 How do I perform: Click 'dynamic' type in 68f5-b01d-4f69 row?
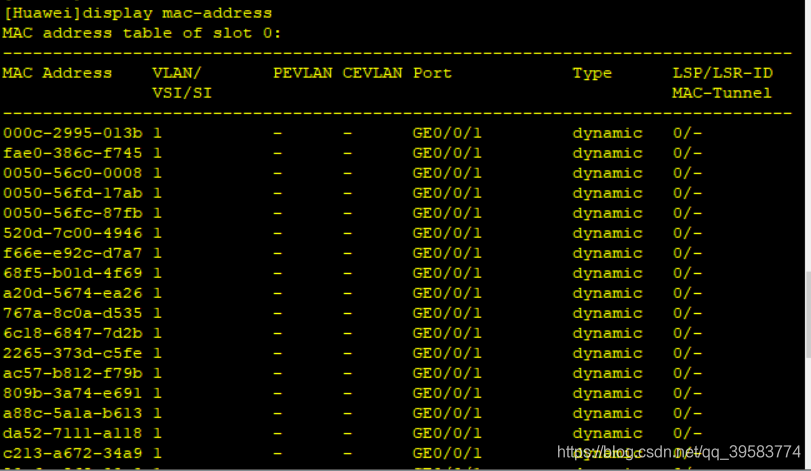pos(608,274)
